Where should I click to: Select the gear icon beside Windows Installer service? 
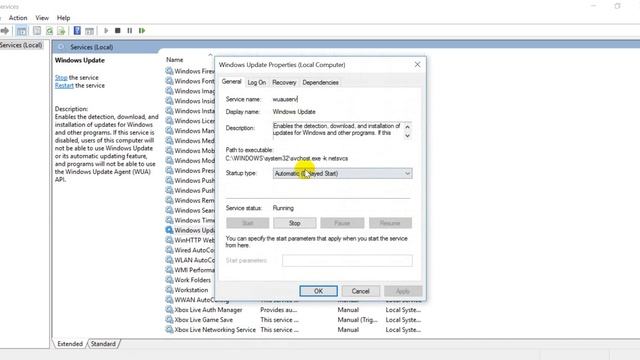(x=169, y=111)
